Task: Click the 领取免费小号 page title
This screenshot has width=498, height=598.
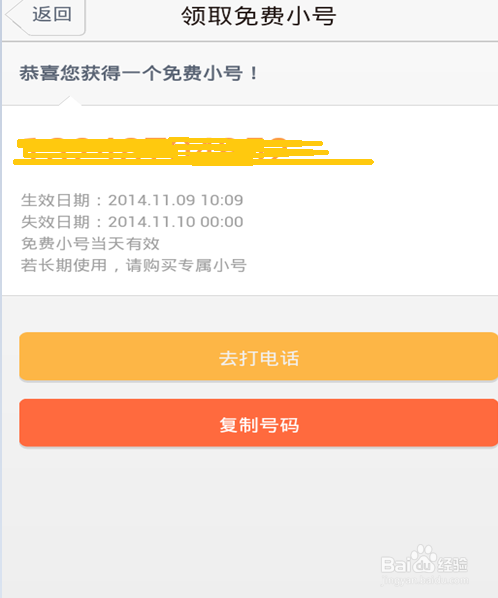Action: (259, 16)
